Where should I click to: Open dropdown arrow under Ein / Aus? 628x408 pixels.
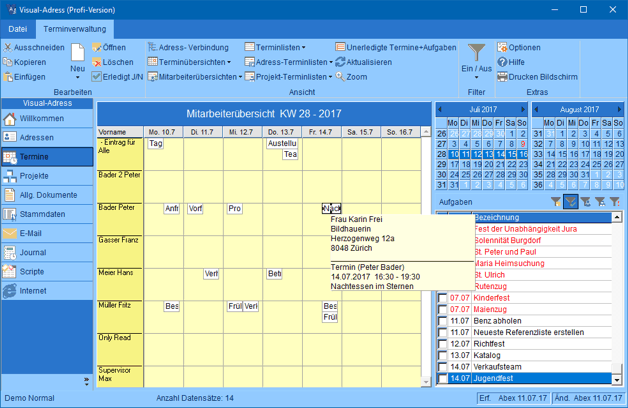476,77
